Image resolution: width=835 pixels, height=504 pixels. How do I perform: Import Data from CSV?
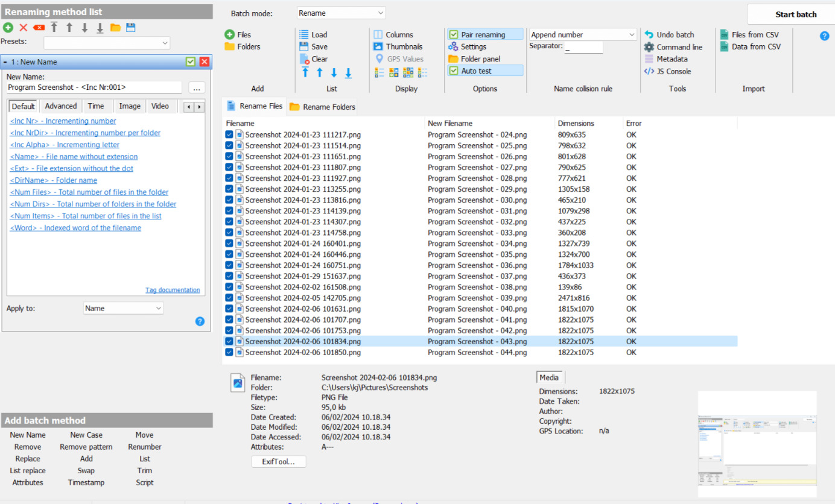click(751, 46)
